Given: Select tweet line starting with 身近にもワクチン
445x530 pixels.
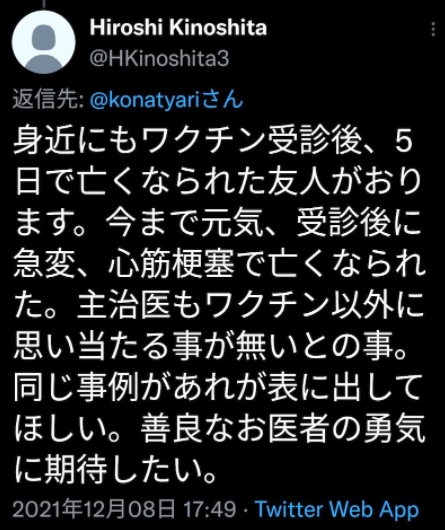Looking at the screenshot, I should tap(213, 140).
